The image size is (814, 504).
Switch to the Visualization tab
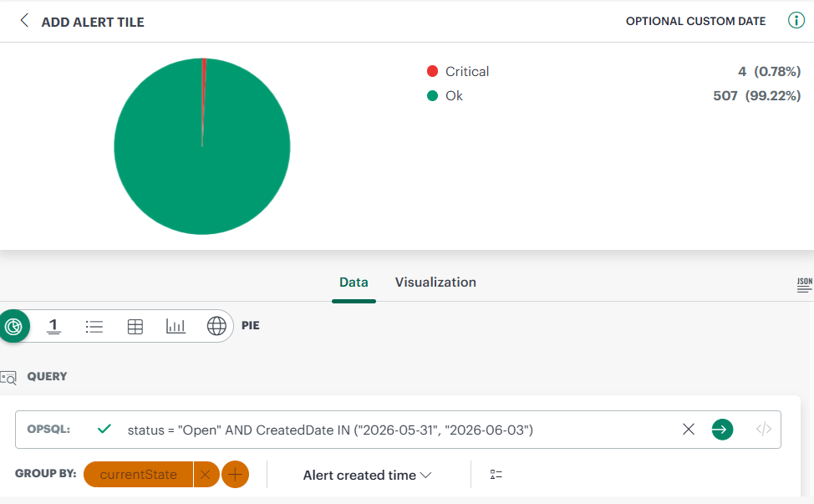tap(435, 283)
